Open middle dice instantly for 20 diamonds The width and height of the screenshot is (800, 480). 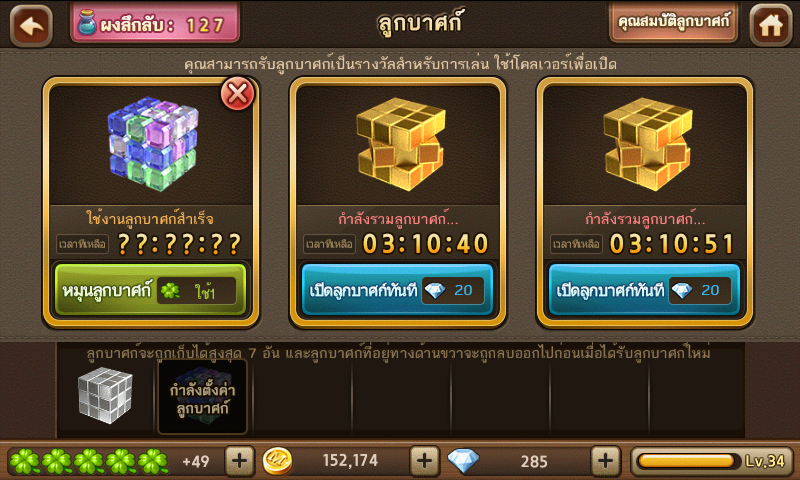point(397,290)
